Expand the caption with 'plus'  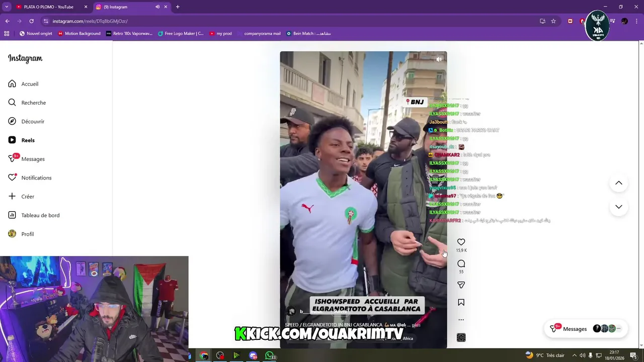(416, 325)
